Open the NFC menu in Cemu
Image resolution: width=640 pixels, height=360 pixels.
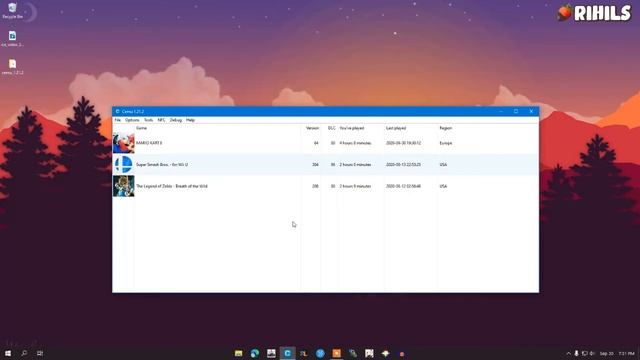click(161, 120)
